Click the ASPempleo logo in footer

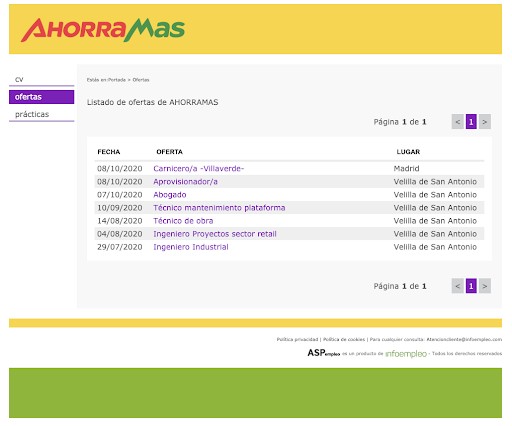323,353
